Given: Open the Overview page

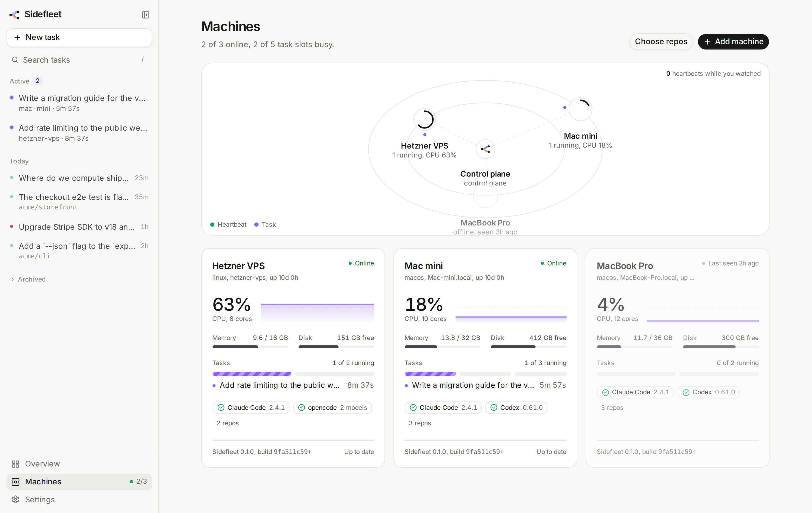Looking at the screenshot, I should 79,464.
